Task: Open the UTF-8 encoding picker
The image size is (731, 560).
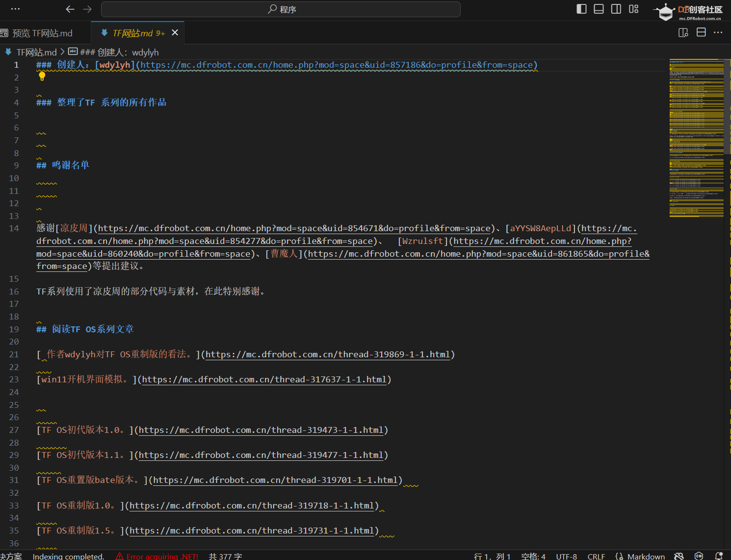Action: point(566,556)
